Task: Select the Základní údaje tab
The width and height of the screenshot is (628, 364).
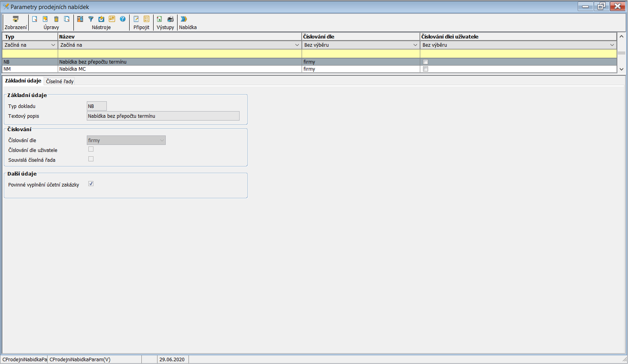Action: 23,81
